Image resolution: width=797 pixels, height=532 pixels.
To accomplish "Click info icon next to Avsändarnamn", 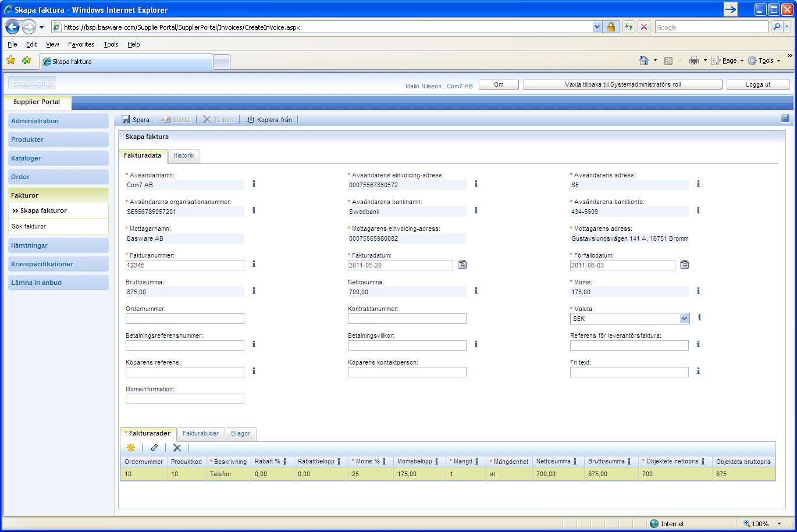I will coord(254,184).
